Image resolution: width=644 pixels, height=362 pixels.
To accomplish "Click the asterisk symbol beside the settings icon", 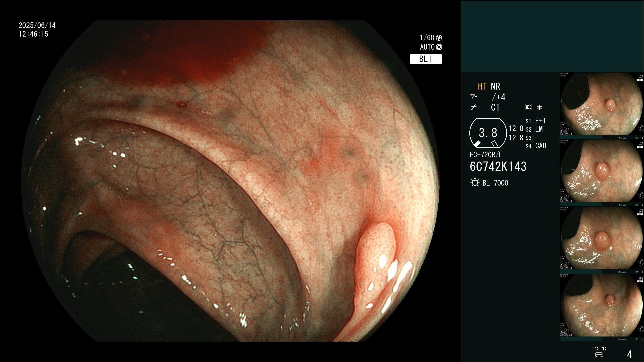I will [539, 108].
